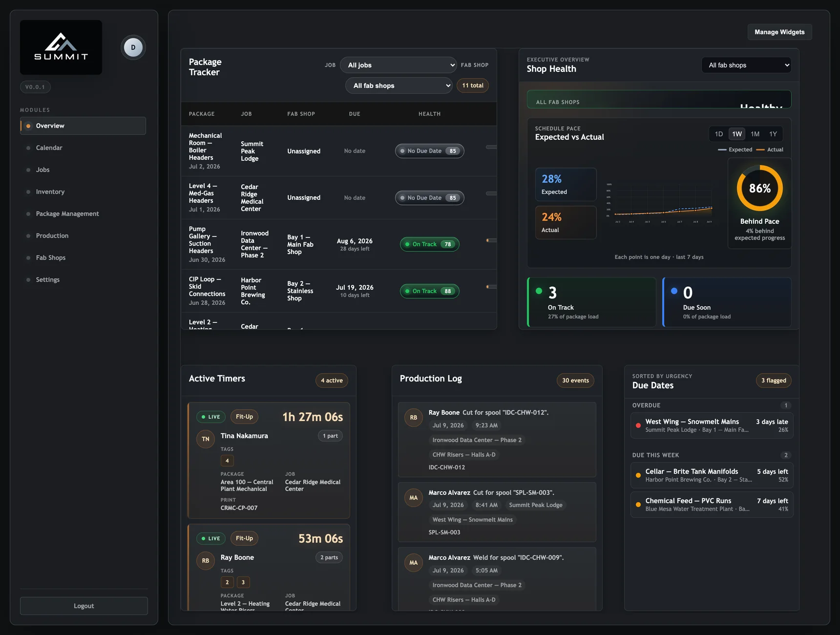Image resolution: width=840 pixels, height=635 pixels.
Task: Click On Track 88 health pill
Action: click(429, 291)
